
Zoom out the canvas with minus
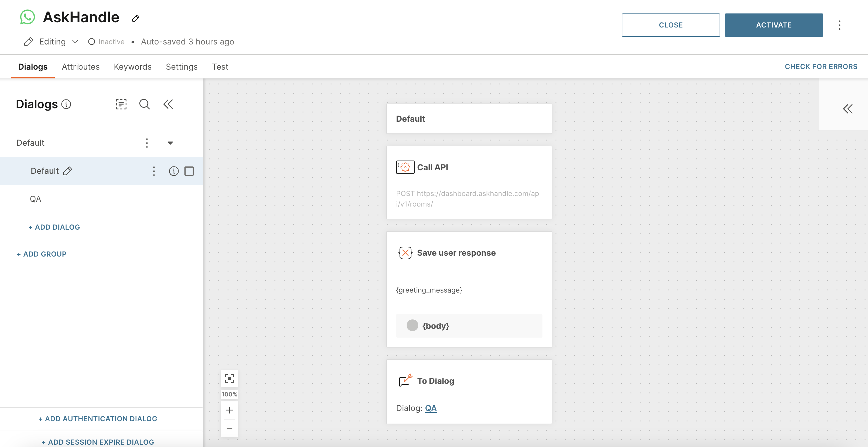[x=230, y=428]
